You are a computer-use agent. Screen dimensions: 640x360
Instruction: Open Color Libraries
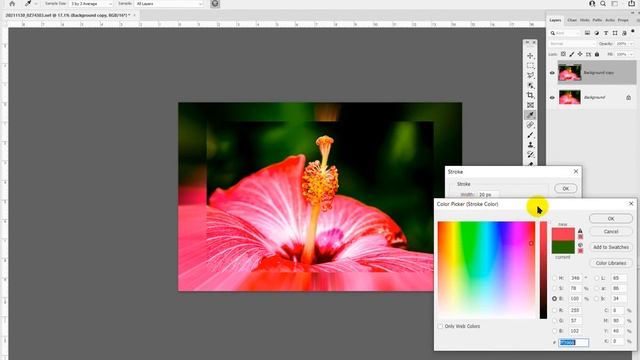click(611, 263)
